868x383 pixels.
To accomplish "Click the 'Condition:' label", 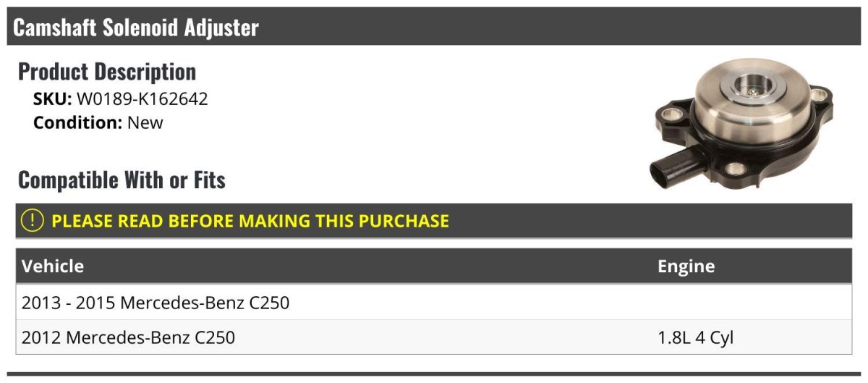I will coord(78,122).
